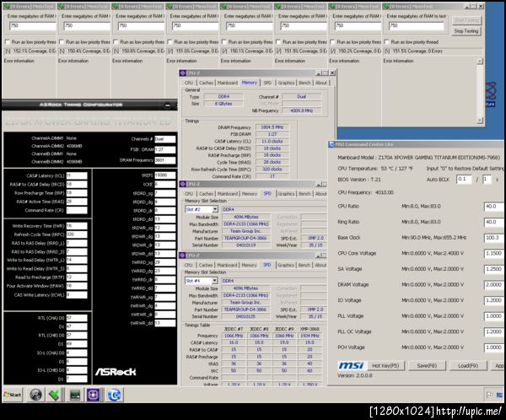Enable low priority thread in the 151.5% coverage MemTest
Screen dimensions: 506x420
click(x=386, y=42)
